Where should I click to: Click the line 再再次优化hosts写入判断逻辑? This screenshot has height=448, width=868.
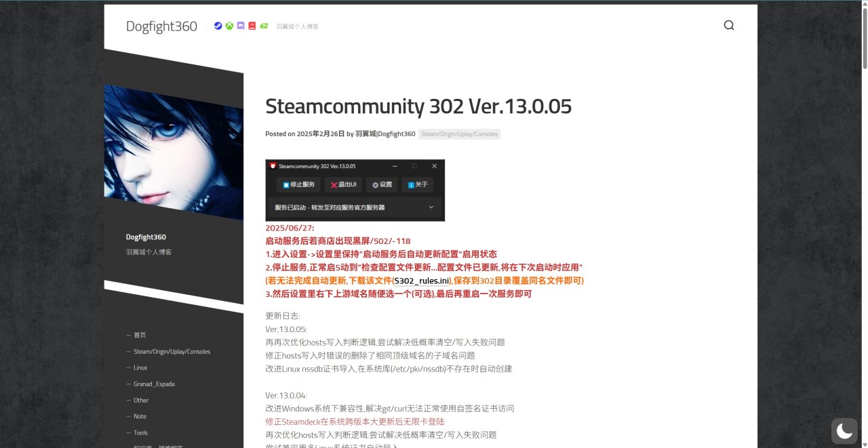point(385,342)
